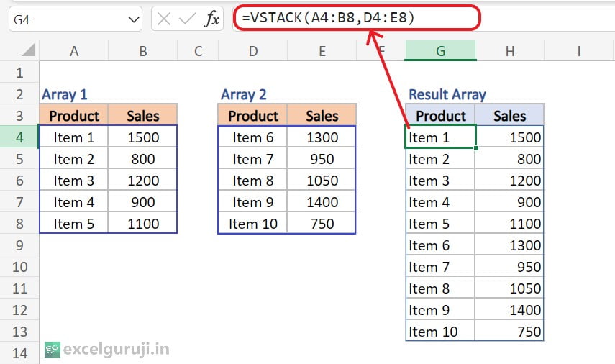615x364 pixels.
Task: Click the Name Box showing G4
Action: click(76, 19)
